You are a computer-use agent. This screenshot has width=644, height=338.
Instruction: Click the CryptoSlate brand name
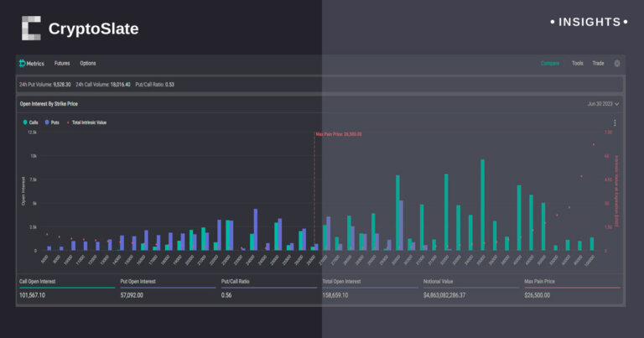point(93,29)
